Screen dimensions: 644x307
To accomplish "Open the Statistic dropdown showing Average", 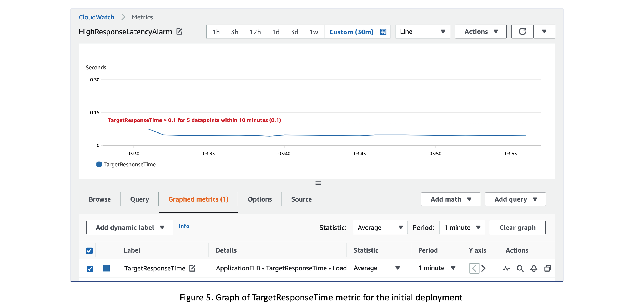I will [380, 227].
